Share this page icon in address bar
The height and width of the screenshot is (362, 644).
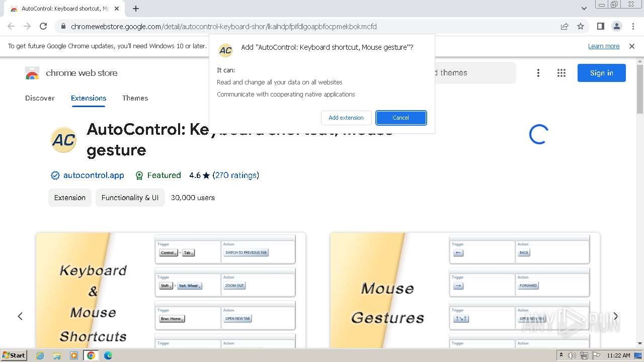[x=565, y=27]
